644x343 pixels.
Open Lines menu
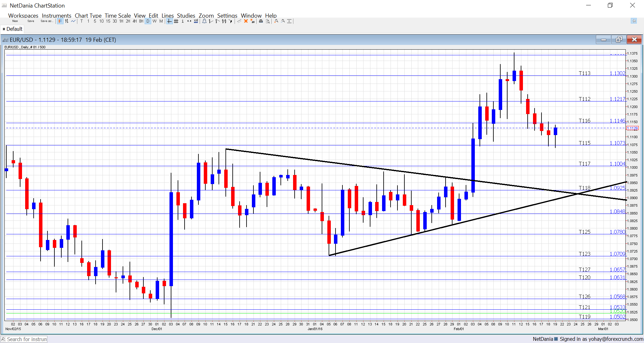click(x=168, y=15)
